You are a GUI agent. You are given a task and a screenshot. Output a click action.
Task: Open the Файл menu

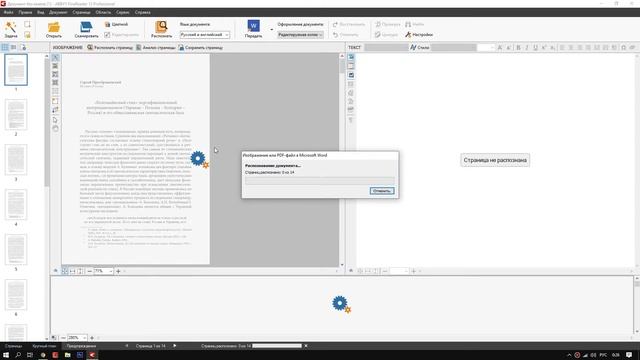[8, 13]
